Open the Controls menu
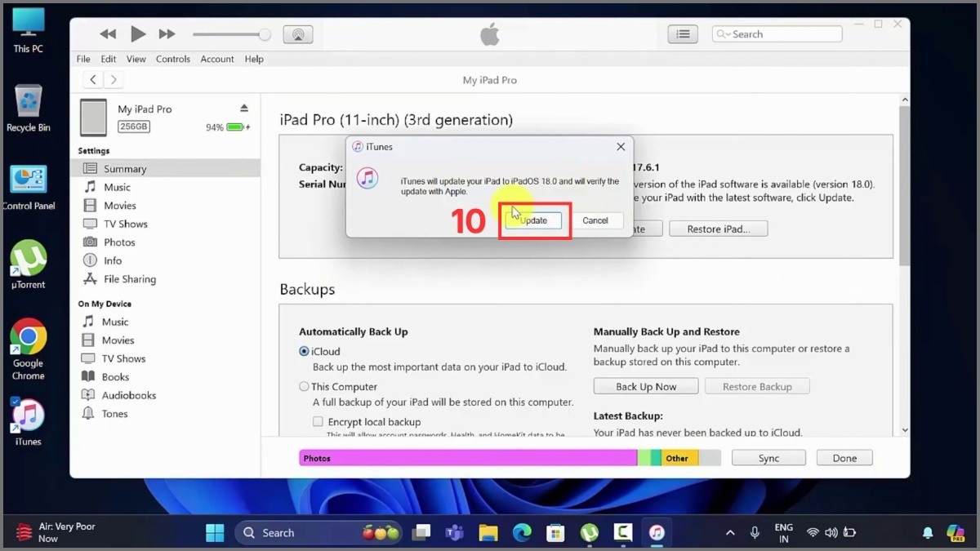This screenshot has height=551, width=980. (173, 59)
